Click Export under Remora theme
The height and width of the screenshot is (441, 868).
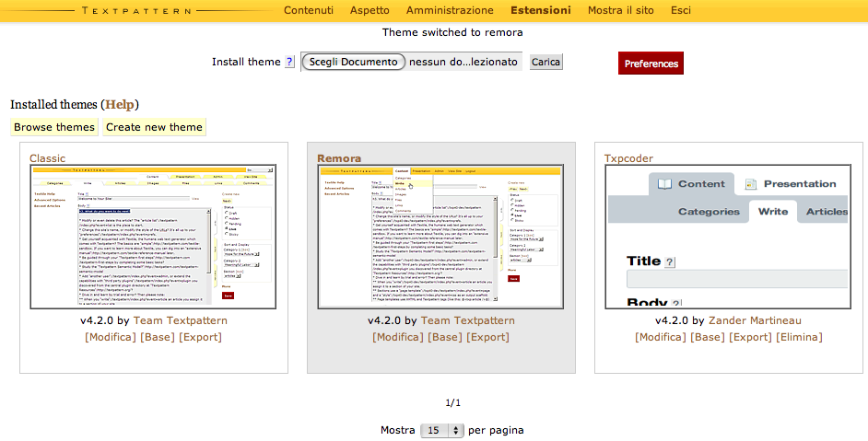click(x=487, y=337)
